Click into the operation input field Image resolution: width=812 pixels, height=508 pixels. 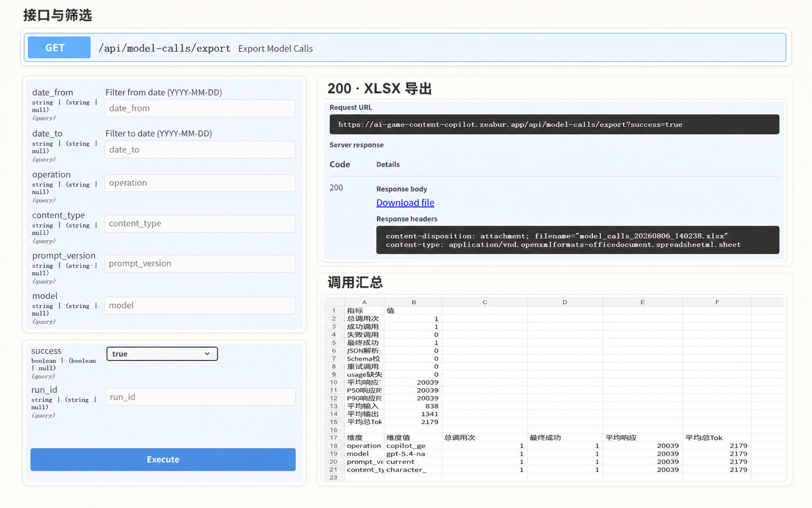coord(200,183)
